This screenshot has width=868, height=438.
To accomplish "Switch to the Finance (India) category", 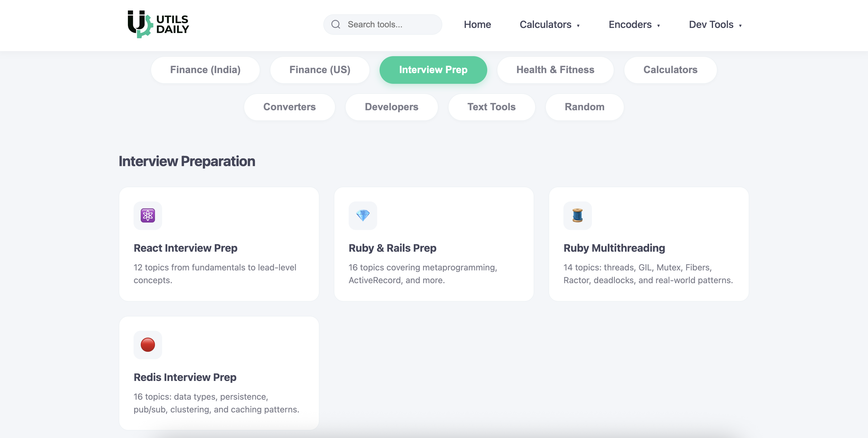I will pyautogui.click(x=205, y=70).
